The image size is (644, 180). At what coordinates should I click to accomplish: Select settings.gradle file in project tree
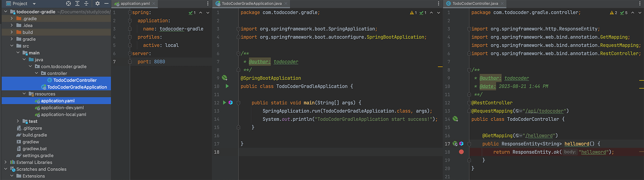point(38,156)
